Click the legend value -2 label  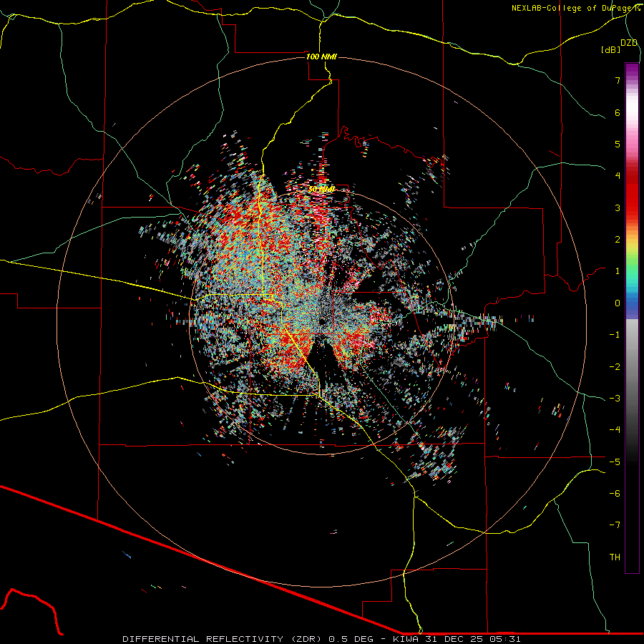615,367
